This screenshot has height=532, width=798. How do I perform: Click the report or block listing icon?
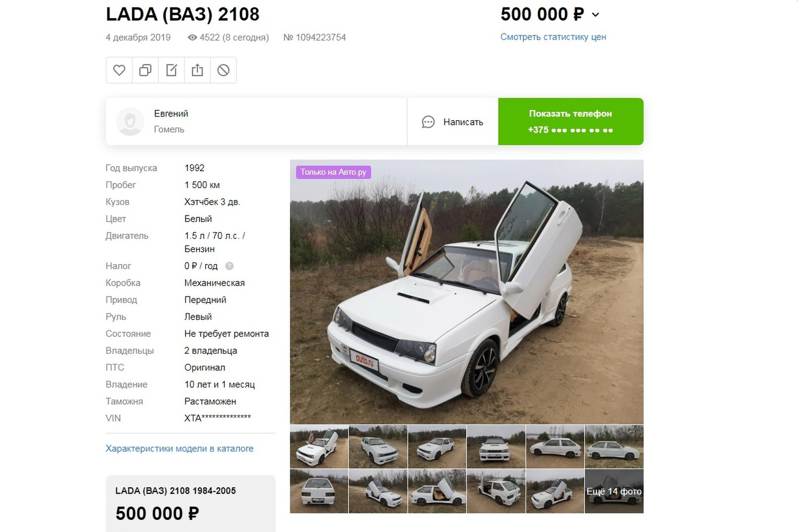223,70
